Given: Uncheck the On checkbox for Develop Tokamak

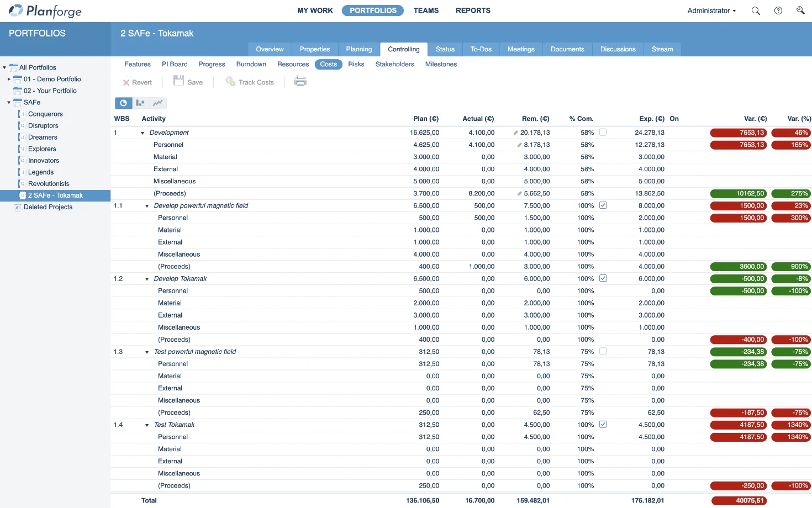Looking at the screenshot, I should [603, 278].
